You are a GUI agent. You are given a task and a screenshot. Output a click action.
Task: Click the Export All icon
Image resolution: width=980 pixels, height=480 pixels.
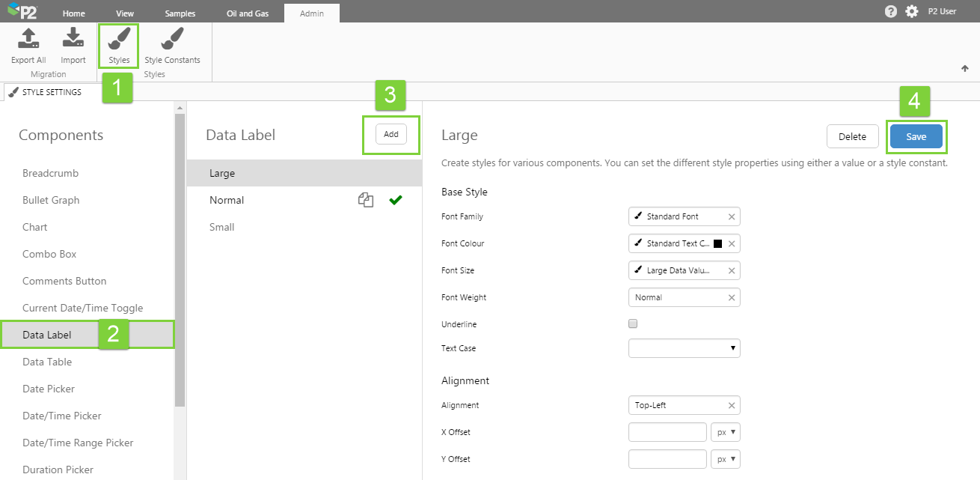(28, 38)
